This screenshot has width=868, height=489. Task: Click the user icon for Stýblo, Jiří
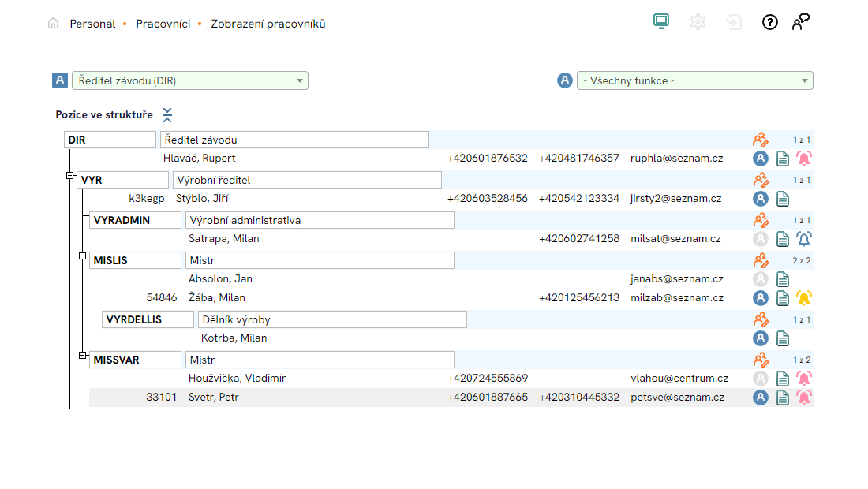pos(761,199)
